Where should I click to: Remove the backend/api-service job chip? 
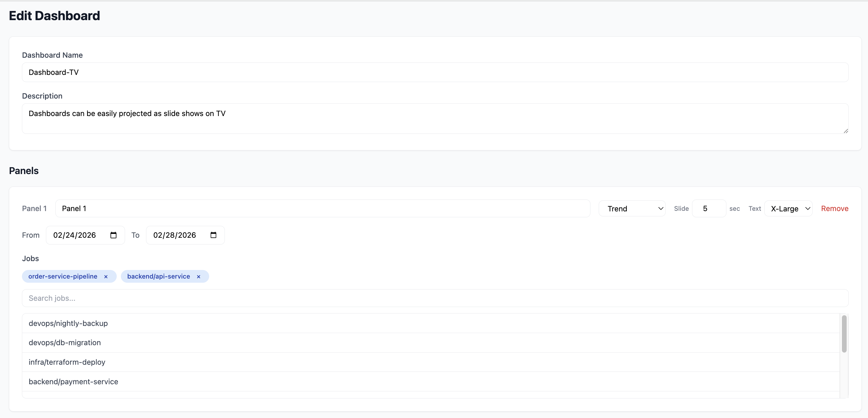click(x=198, y=276)
